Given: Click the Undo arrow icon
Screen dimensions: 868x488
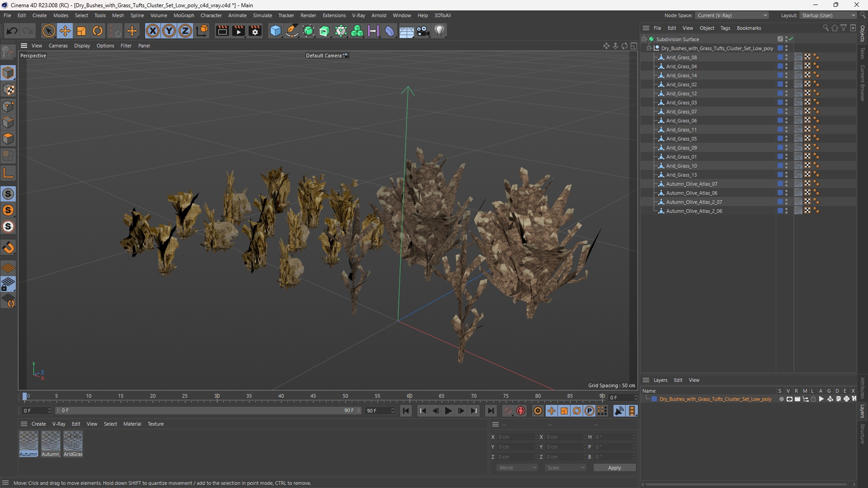Looking at the screenshot, I should click(12, 31).
